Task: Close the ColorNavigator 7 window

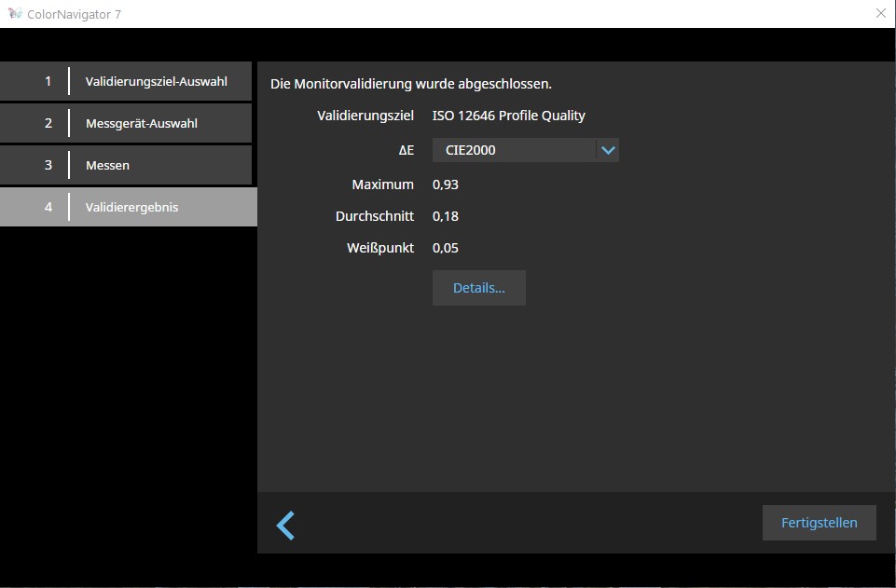Action: (880, 14)
